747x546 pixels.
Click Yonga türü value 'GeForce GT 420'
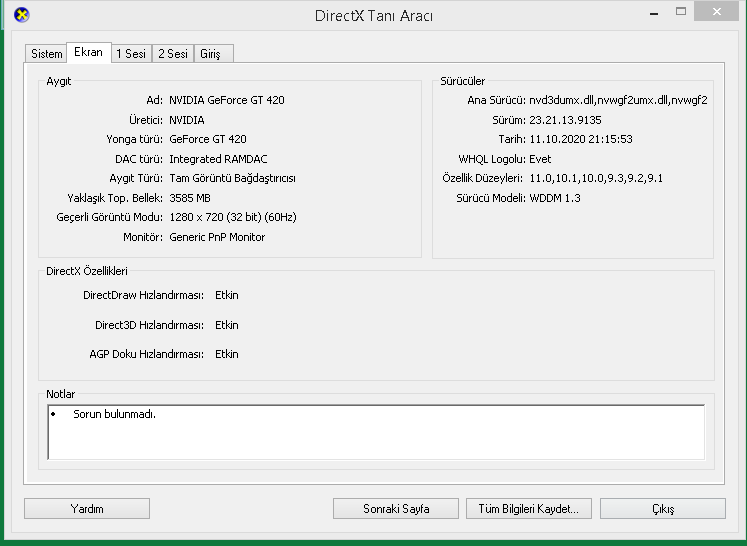[x=208, y=139]
